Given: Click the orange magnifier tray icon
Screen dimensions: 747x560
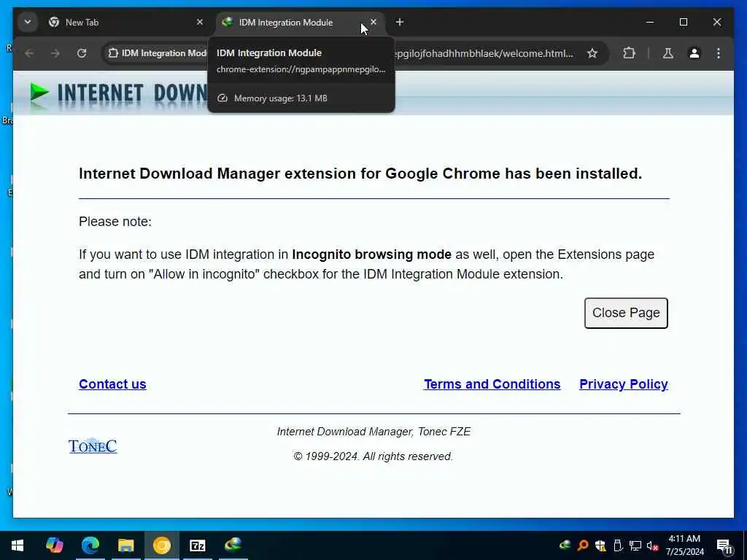Looking at the screenshot, I should 583,545.
